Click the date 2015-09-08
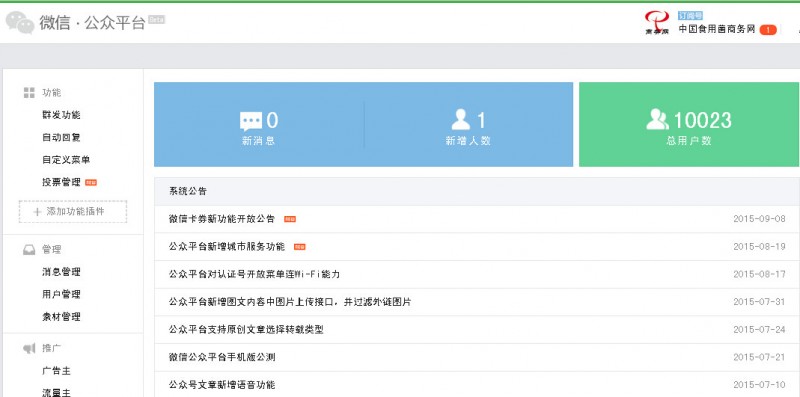Viewport: 800px width, 397px height. tap(759, 219)
